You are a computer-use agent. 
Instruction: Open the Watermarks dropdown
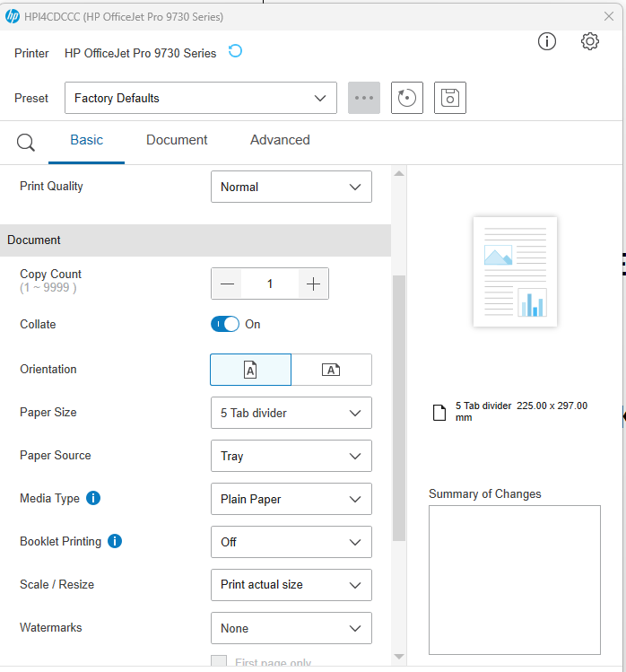(291, 628)
